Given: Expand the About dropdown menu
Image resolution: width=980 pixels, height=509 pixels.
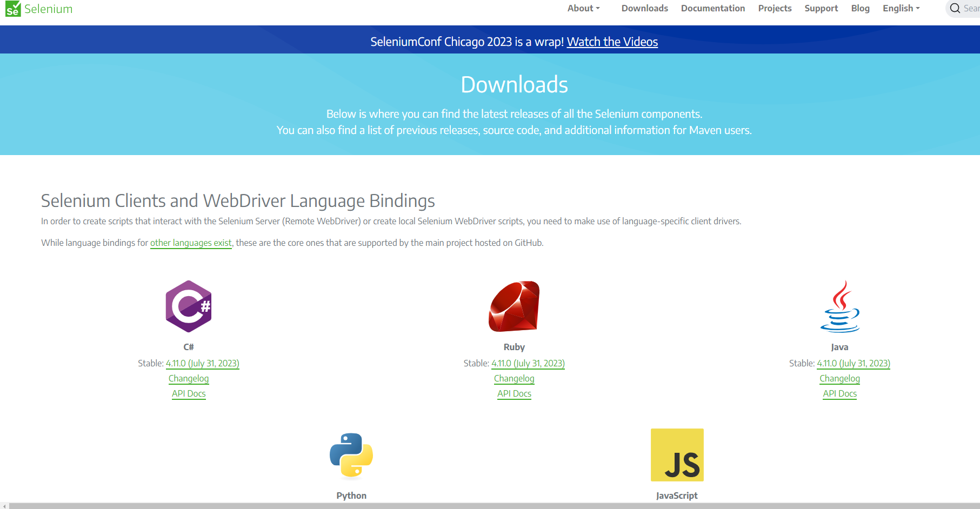Looking at the screenshot, I should [x=584, y=8].
